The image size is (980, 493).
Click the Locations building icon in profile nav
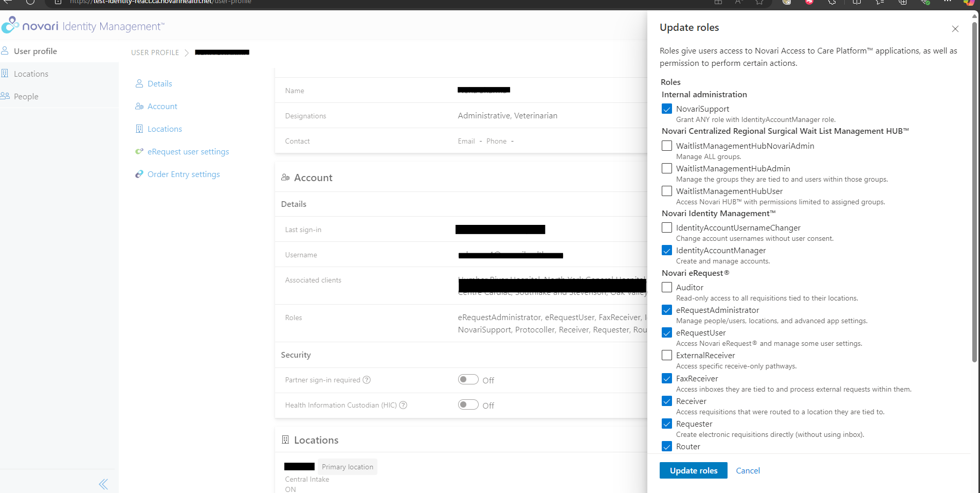tap(139, 129)
